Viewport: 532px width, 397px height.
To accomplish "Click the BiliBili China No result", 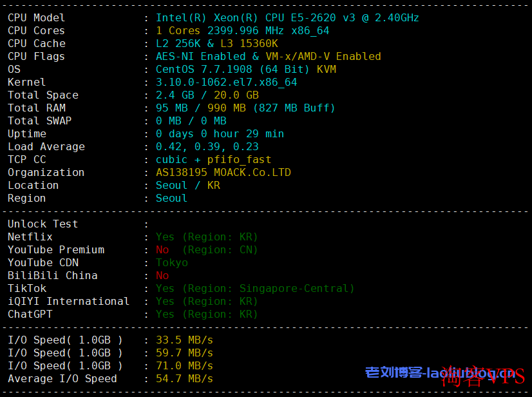I will click(162, 276).
